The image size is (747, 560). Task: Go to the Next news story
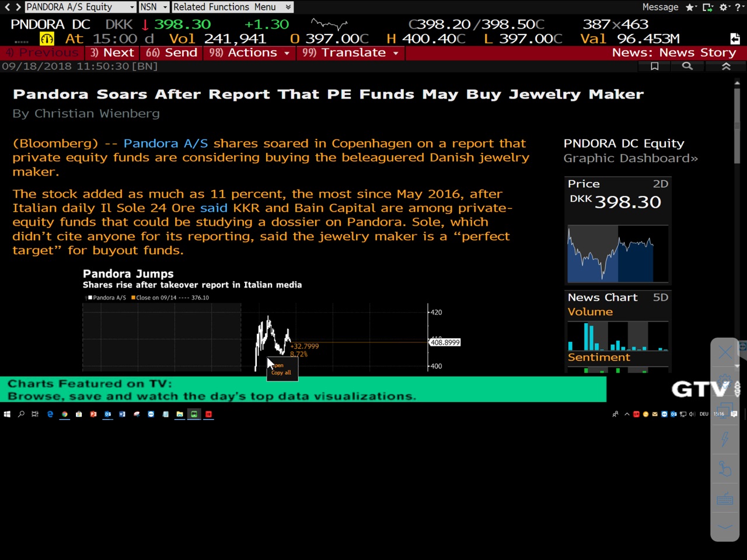[112, 52]
